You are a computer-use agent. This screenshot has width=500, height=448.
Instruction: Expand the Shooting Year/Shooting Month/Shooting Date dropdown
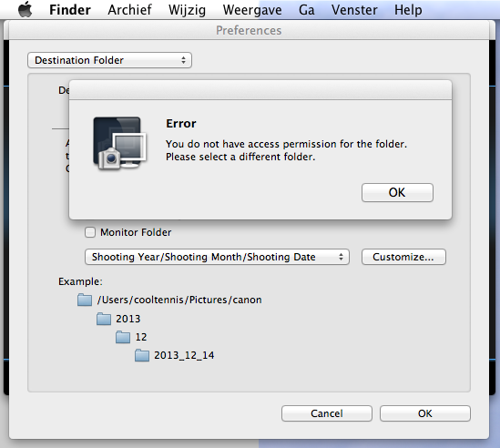click(x=217, y=257)
